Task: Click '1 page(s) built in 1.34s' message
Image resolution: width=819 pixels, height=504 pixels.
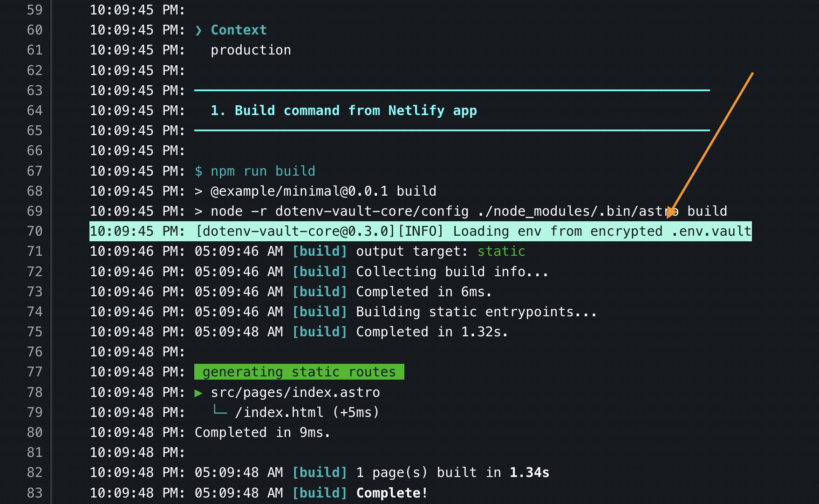Action: (x=453, y=473)
